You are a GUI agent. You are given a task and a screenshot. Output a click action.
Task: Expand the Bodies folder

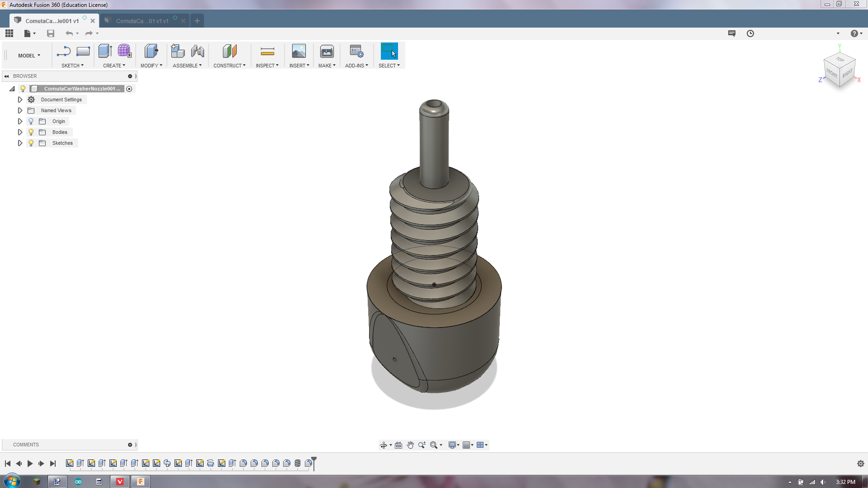click(x=20, y=132)
